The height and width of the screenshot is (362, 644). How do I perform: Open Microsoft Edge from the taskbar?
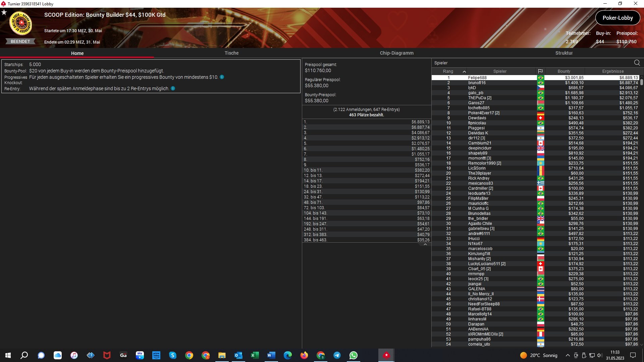click(x=288, y=355)
